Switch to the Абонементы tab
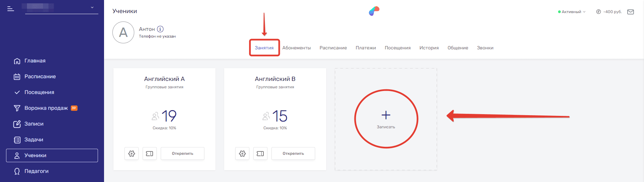Screen dimensions: 644x182 click(x=296, y=48)
